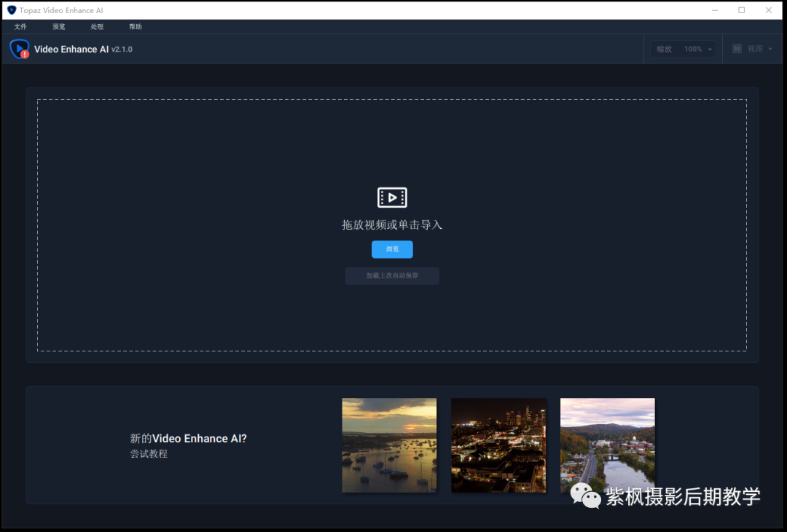Click 加载上次自动保存 button

[x=392, y=275]
